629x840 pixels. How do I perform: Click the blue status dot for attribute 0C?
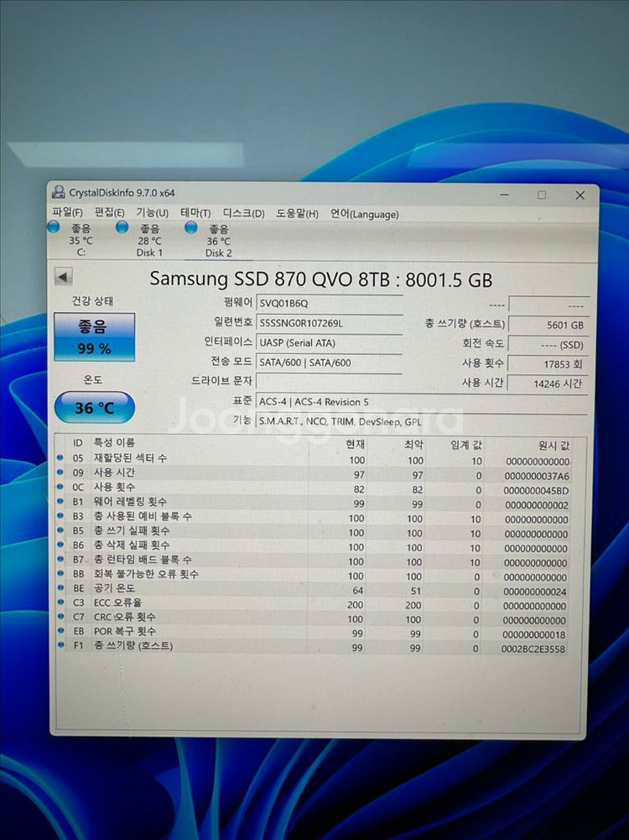(60, 487)
